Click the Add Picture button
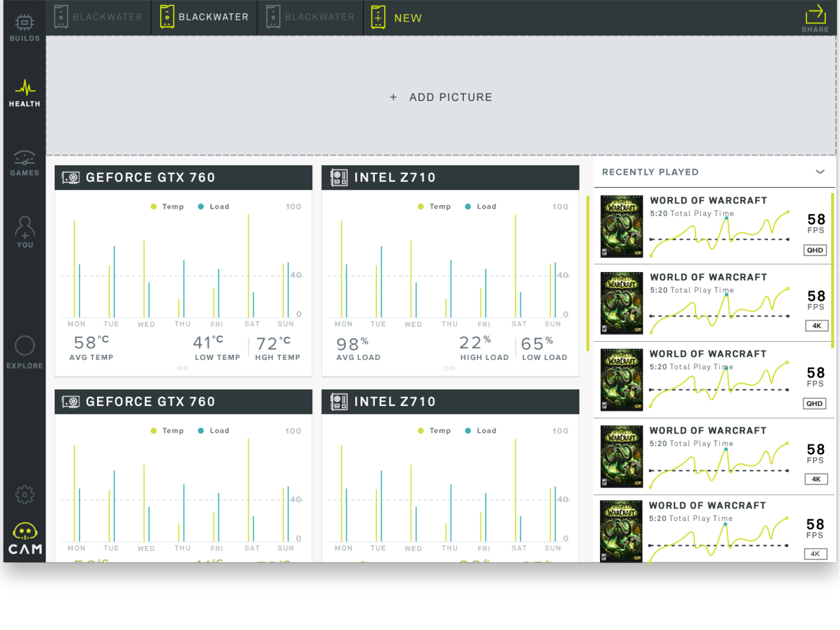Image resolution: width=840 pixels, height=630 pixels. tap(441, 97)
